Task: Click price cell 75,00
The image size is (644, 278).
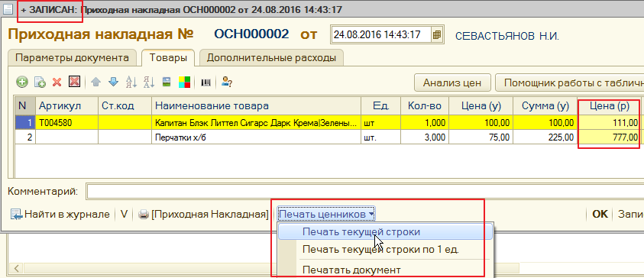Action: pyautogui.click(x=481, y=137)
